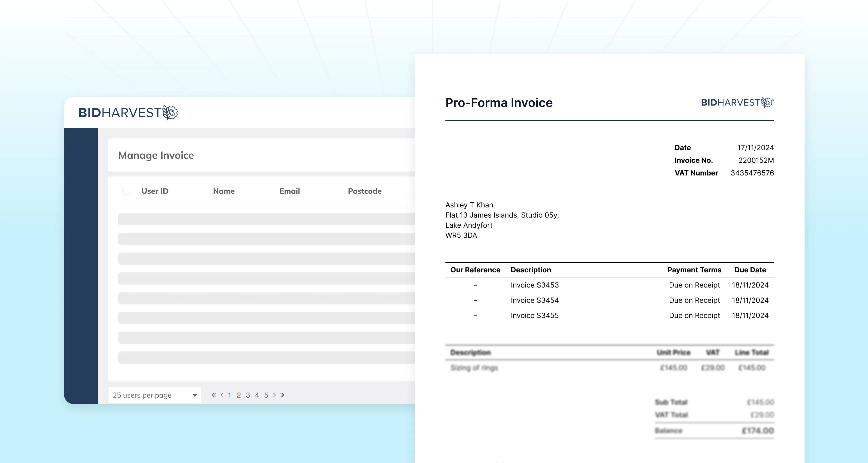Open page 3 in the pagination
Image resolution: width=868 pixels, height=463 pixels.
[x=248, y=395]
